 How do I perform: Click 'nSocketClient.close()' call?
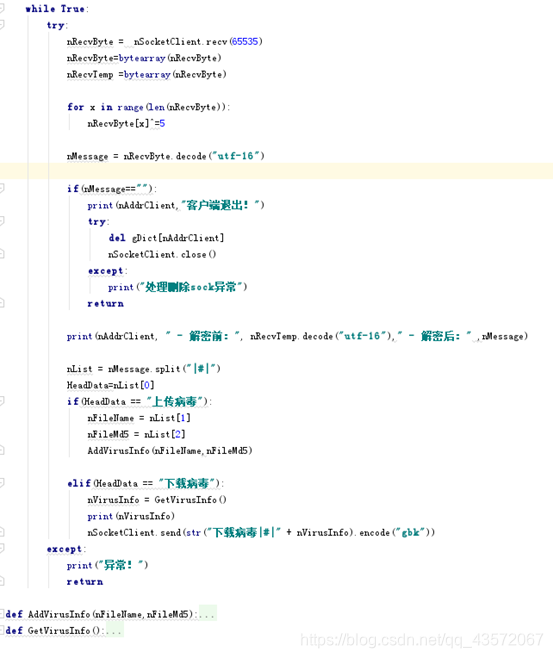(x=162, y=254)
